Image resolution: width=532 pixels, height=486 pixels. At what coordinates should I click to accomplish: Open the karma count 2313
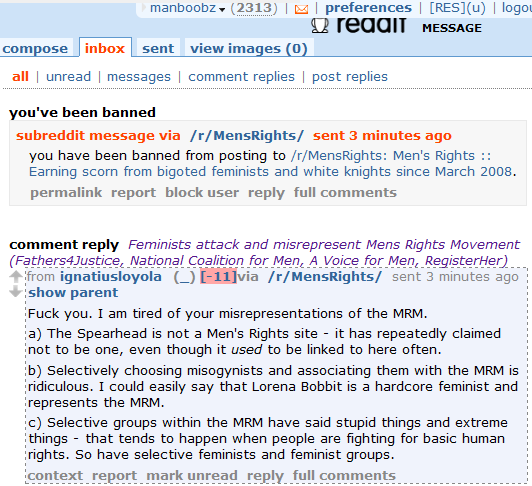point(254,7)
